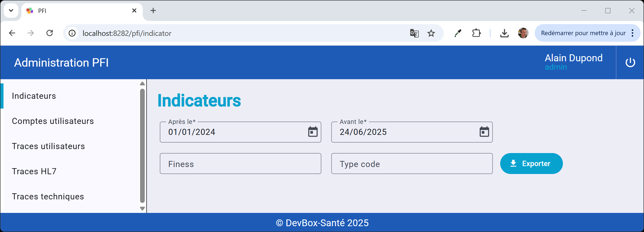Screen dimensions: 644x232
Task: Open Traces HL7 from sidebar menu
Action: point(34,171)
